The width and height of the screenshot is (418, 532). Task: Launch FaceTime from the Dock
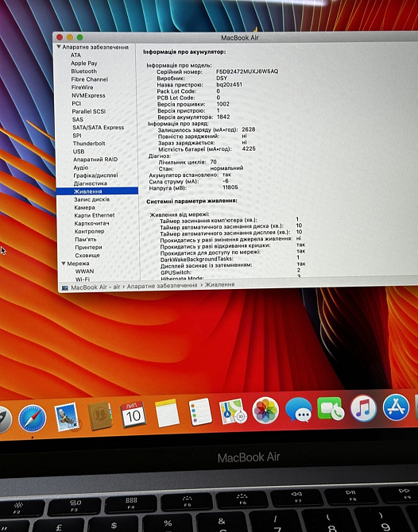[x=331, y=409]
